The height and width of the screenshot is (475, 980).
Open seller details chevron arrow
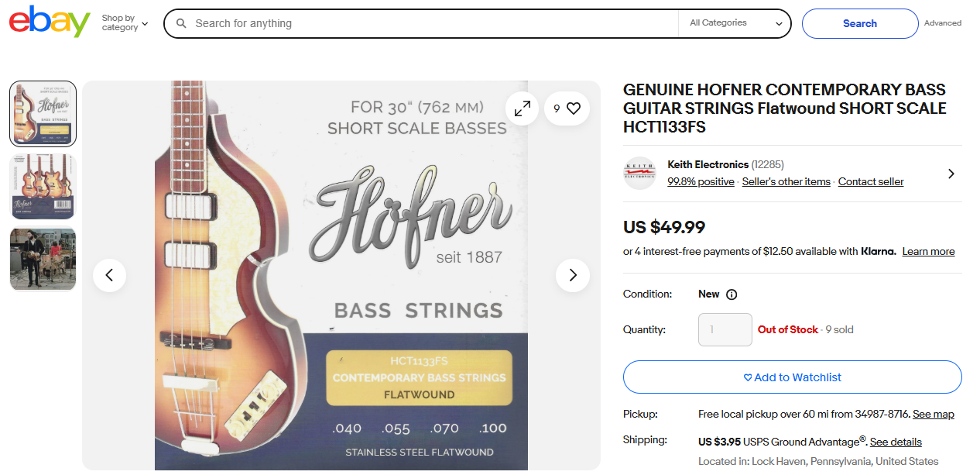pos(951,174)
